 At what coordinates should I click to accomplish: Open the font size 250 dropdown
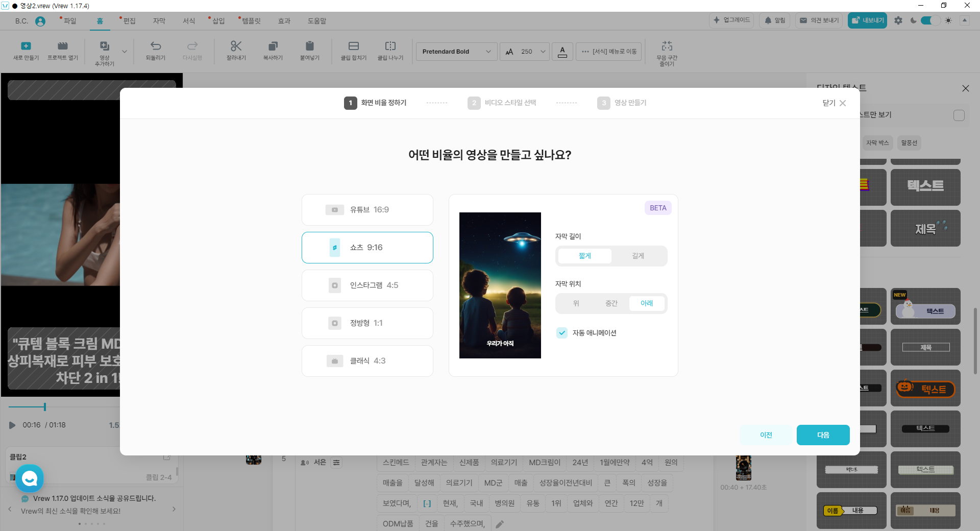pyautogui.click(x=525, y=52)
